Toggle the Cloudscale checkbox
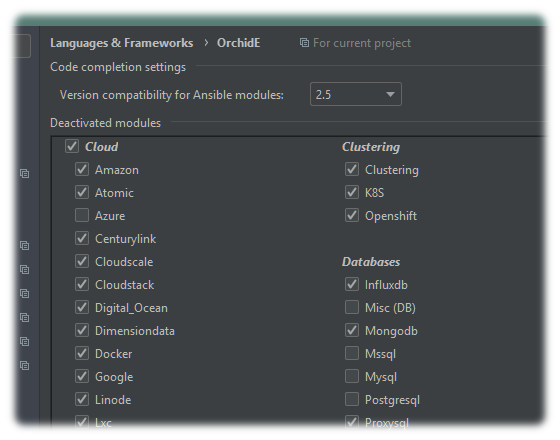This screenshot has height=440, width=560. [82, 261]
